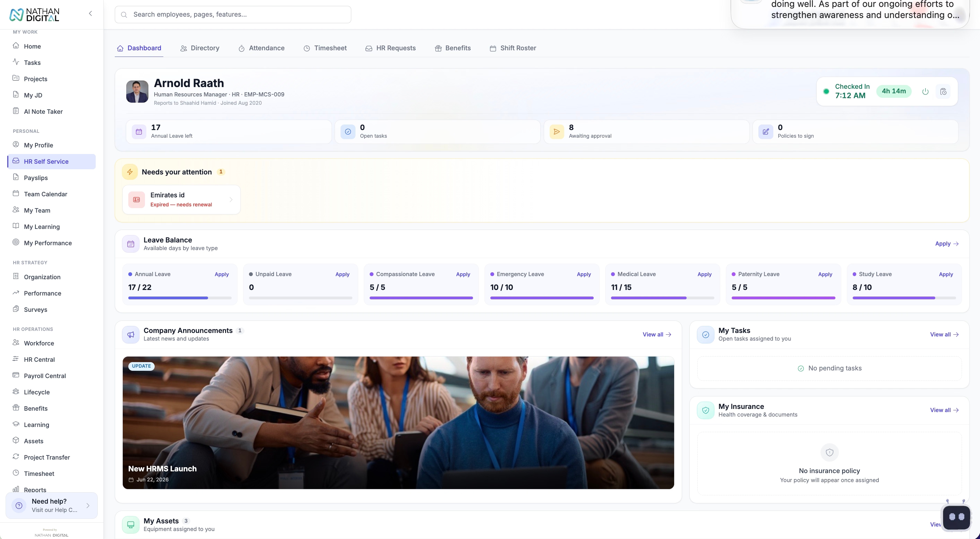
Task: View all Company Announcements
Action: [657, 334]
